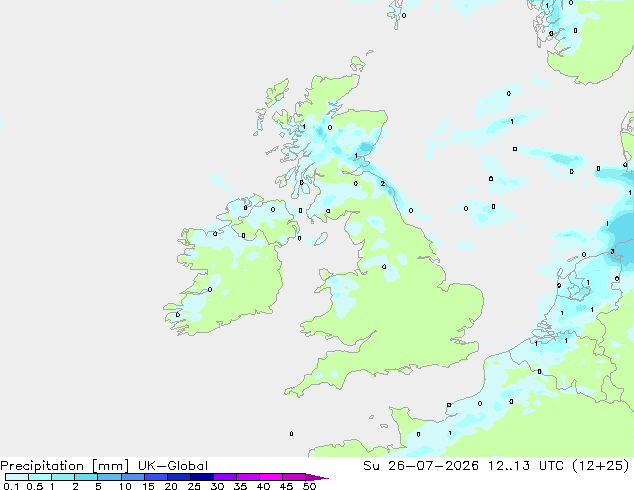The width and height of the screenshot is (634, 490).
Task: Select the '(12+25)' forecast offset text
Action: 601,466
